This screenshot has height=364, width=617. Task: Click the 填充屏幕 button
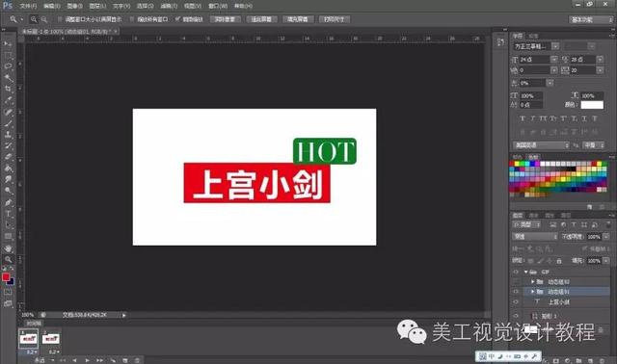coord(298,19)
